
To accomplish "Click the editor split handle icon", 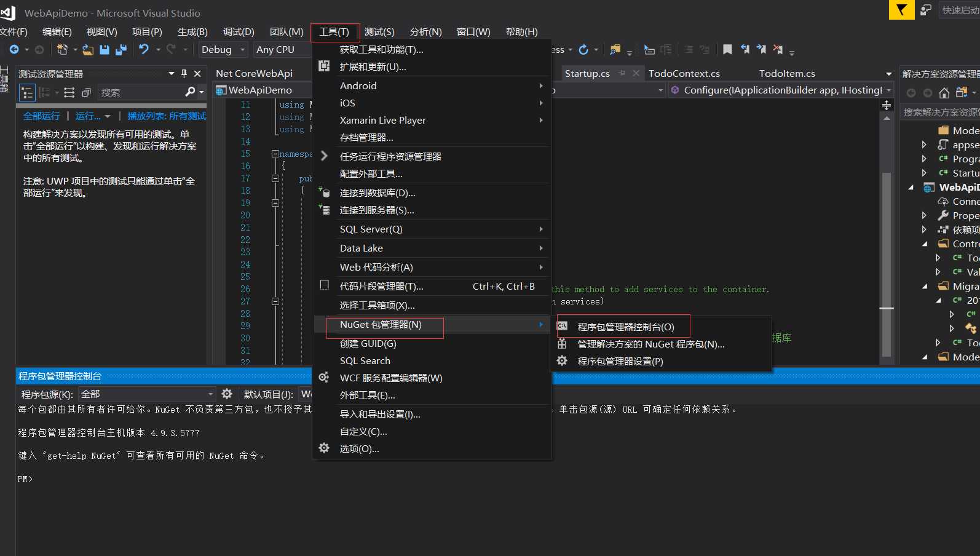I will (887, 105).
